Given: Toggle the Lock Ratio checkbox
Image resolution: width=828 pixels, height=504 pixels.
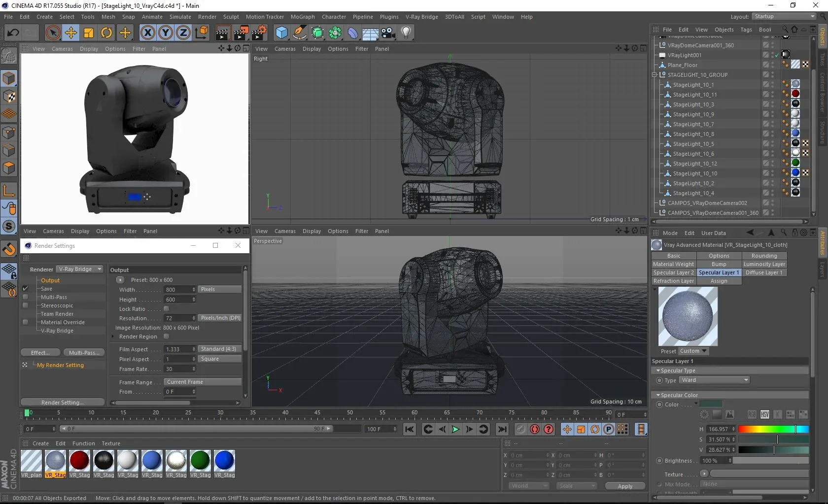Looking at the screenshot, I should [x=166, y=309].
